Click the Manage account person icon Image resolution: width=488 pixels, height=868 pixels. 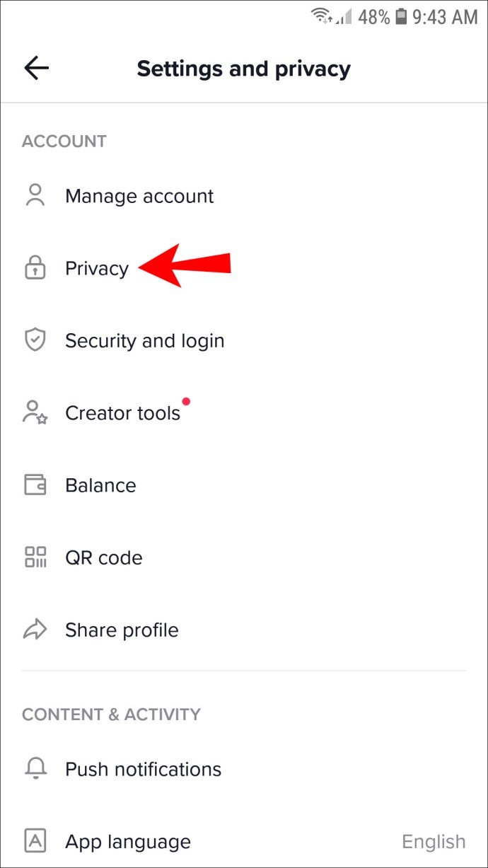(35, 196)
